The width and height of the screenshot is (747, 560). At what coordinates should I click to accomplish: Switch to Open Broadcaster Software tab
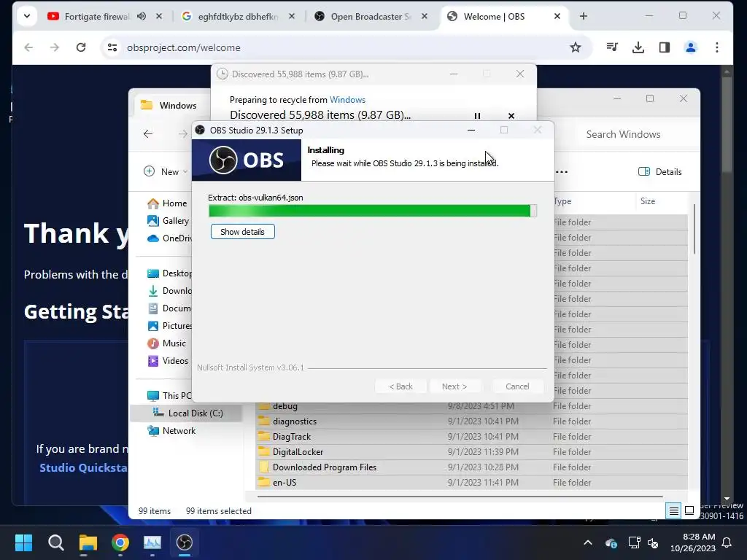click(370, 17)
